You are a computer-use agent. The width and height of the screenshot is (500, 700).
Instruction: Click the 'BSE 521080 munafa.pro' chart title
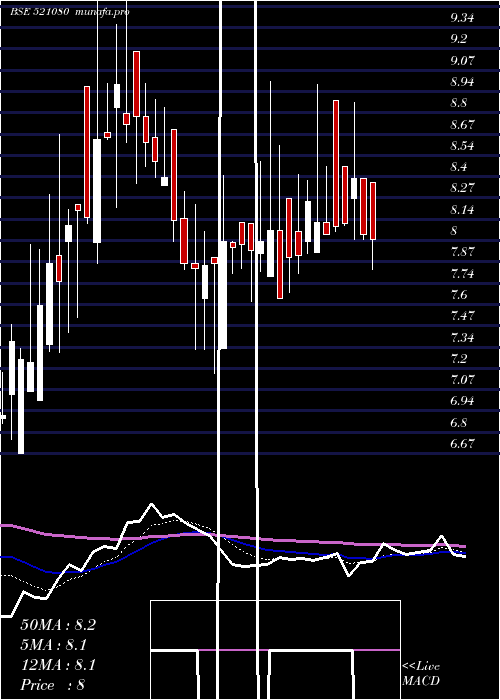click(70, 12)
